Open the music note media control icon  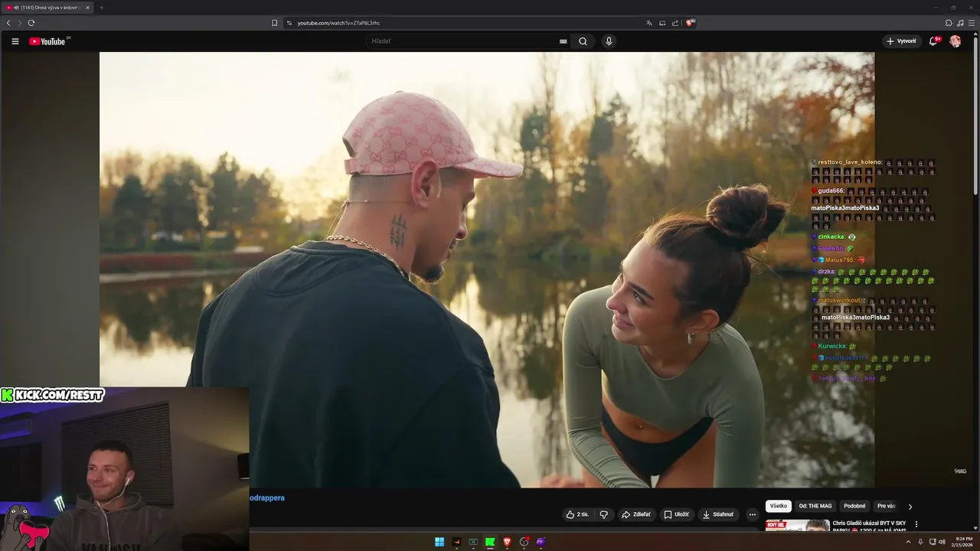pos(960,23)
